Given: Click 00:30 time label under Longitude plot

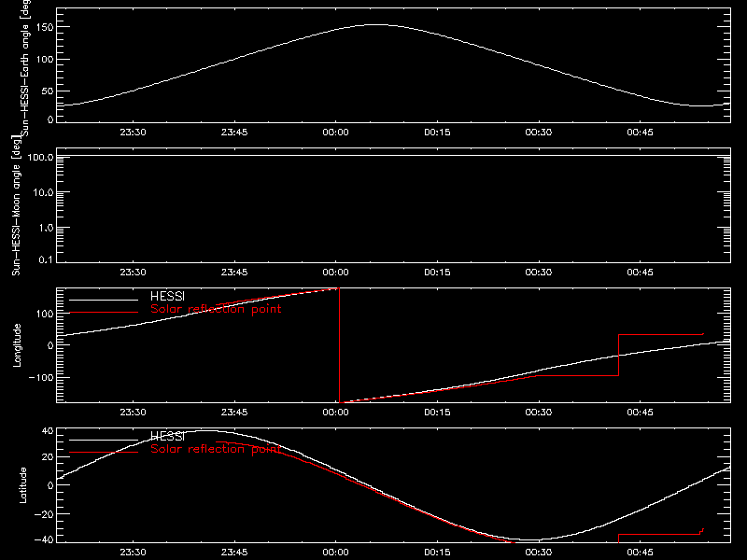Looking at the screenshot, I should point(539,413).
